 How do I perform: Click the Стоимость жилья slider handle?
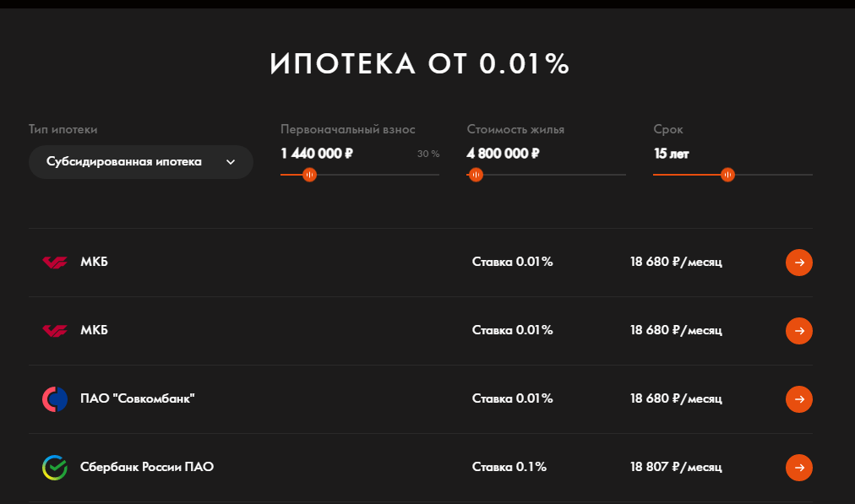476,175
